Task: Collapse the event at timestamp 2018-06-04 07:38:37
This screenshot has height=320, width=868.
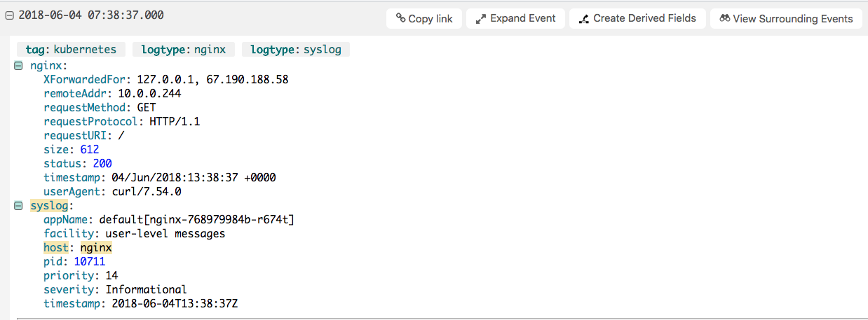Action: coord(9,15)
